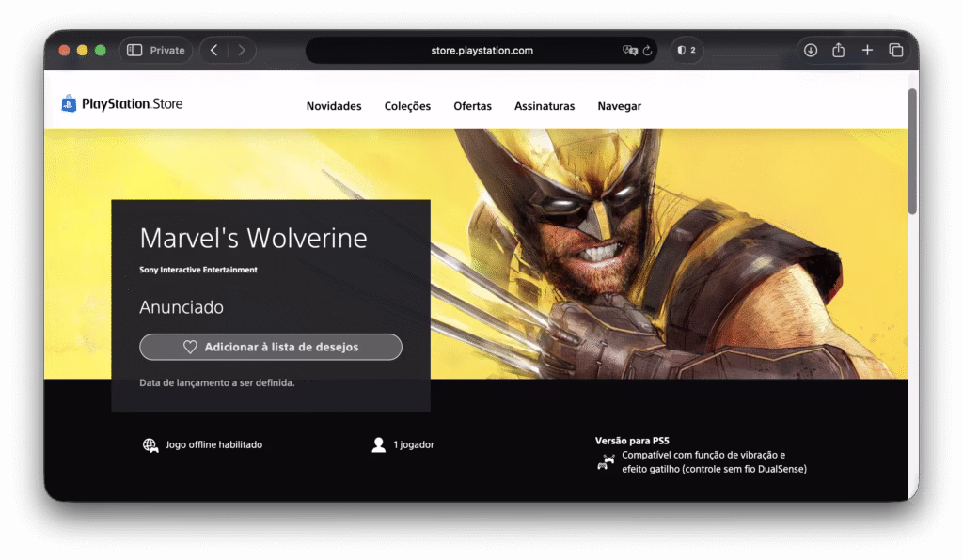Open a new tab with the plus icon
The height and width of the screenshot is (560, 963).
pyautogui.click(x=865, y=50)
